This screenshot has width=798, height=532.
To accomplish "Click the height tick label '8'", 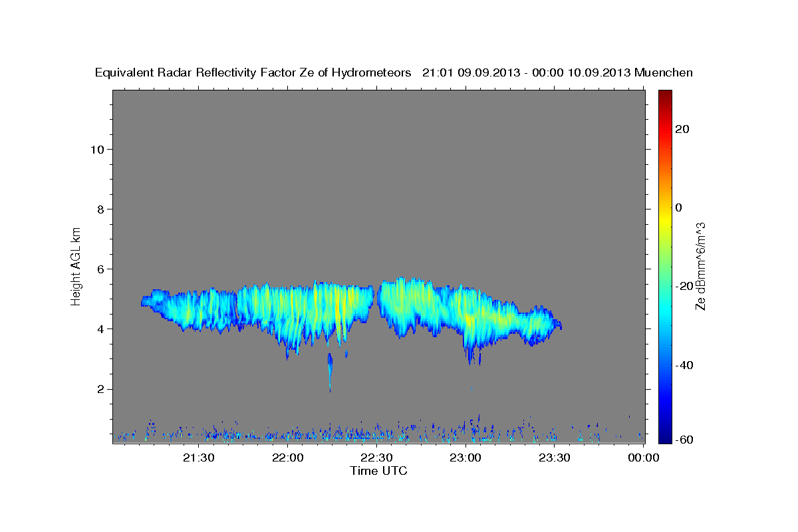I will tap(100, 209).
